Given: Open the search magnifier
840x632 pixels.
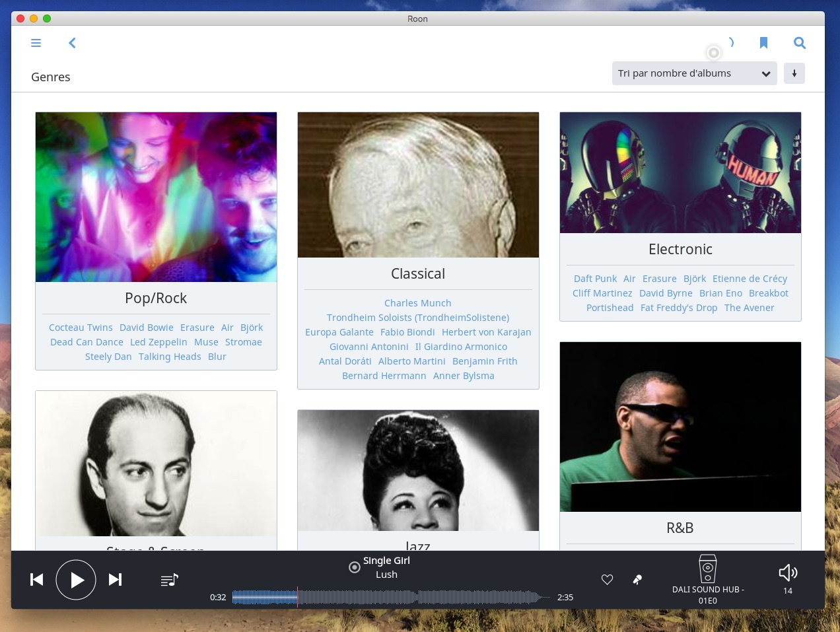Looking at the screenshot, I should pos(800,43).
